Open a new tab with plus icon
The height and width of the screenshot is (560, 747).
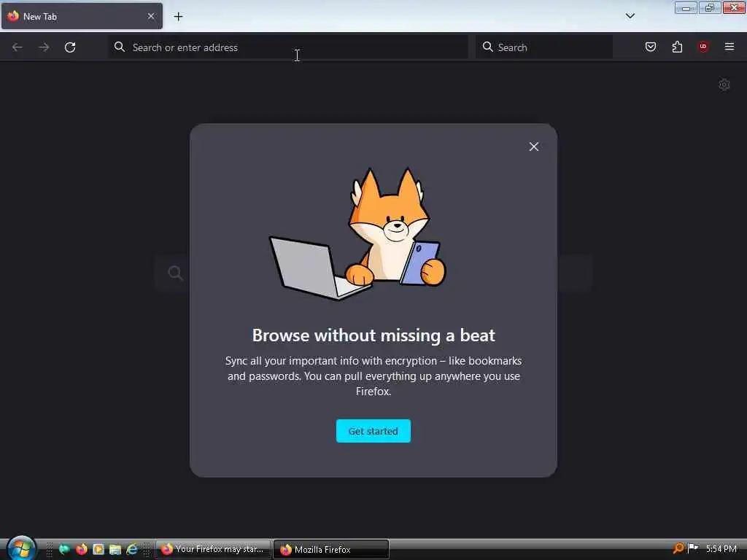[178, 17]
